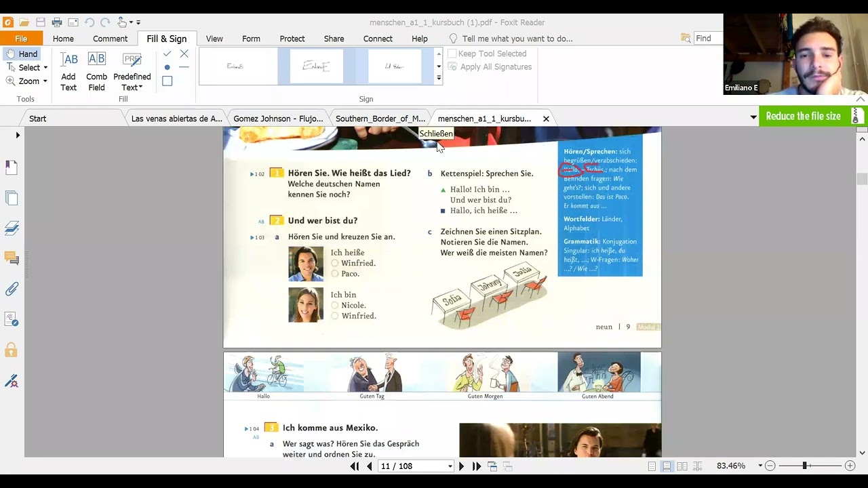Viewport: 868px width, 488px height.
Task: Close the menschen_a1_1_kursbuch tab
Action: coord(546,119)
